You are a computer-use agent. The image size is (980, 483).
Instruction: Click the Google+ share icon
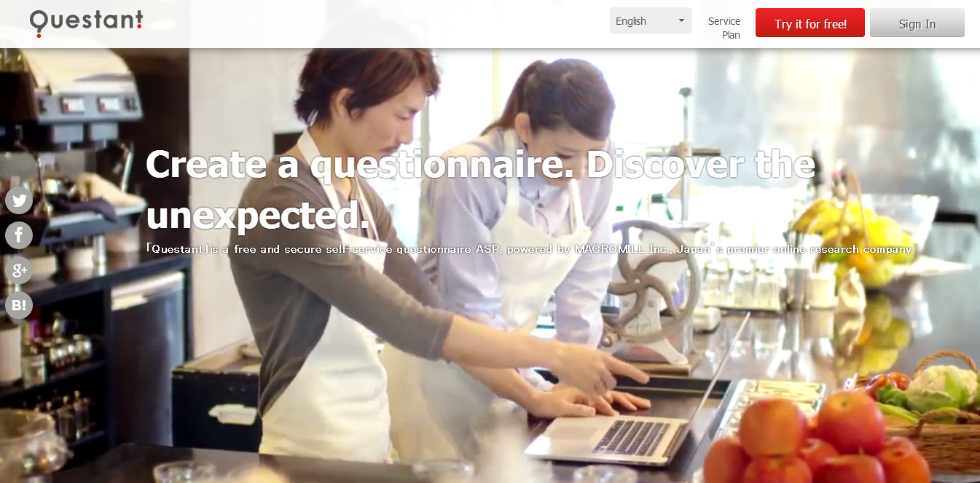click(19, 270)
